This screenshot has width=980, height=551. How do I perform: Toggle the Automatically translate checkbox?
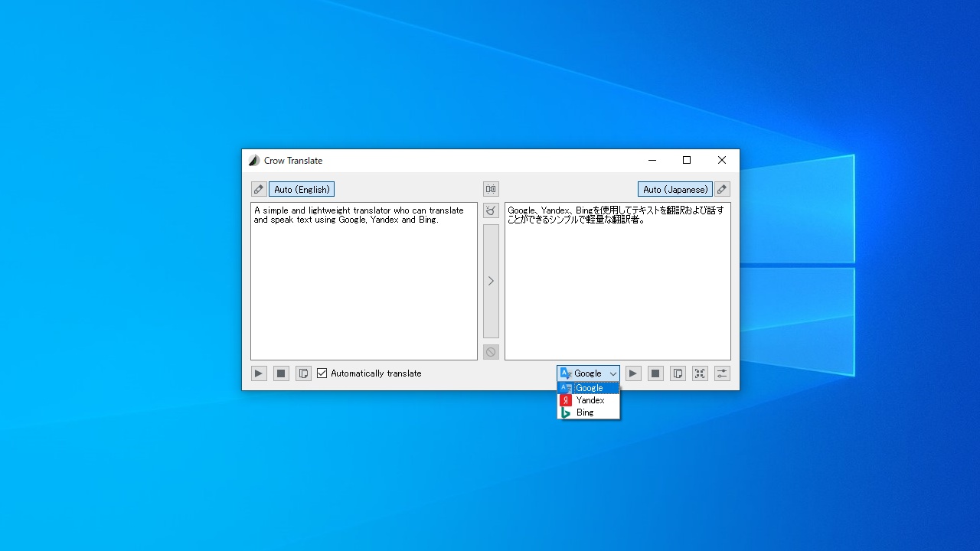[369, 373]
